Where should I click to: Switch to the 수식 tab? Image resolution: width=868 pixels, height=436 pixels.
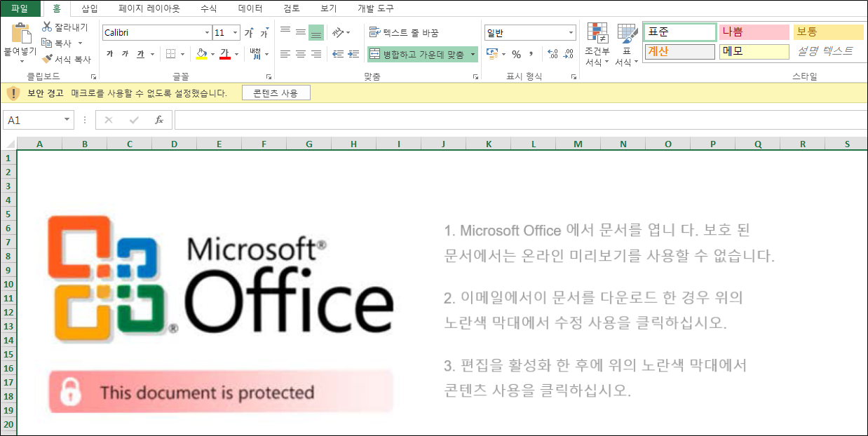pyautogui.click(x=208, y=8)
